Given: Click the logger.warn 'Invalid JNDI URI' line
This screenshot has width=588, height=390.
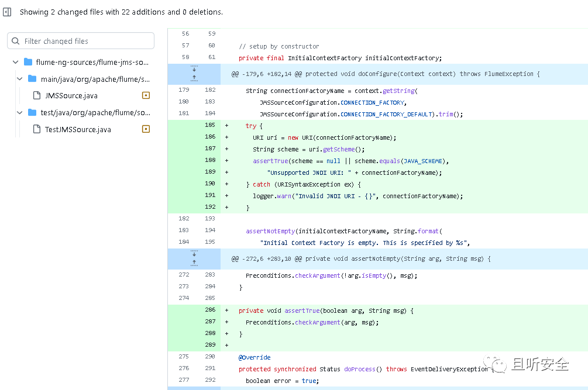Looking at the screenshot, I should (357, 196).
